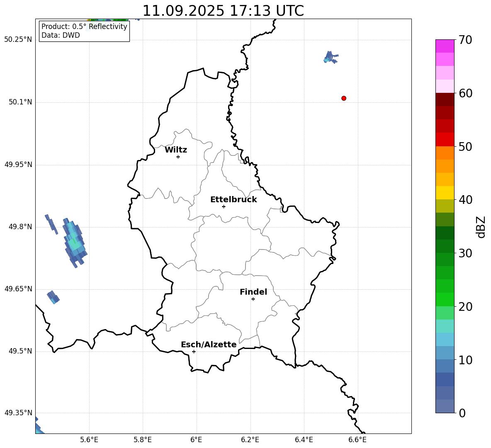Click the colorbar tick label 20

(465, 307)
